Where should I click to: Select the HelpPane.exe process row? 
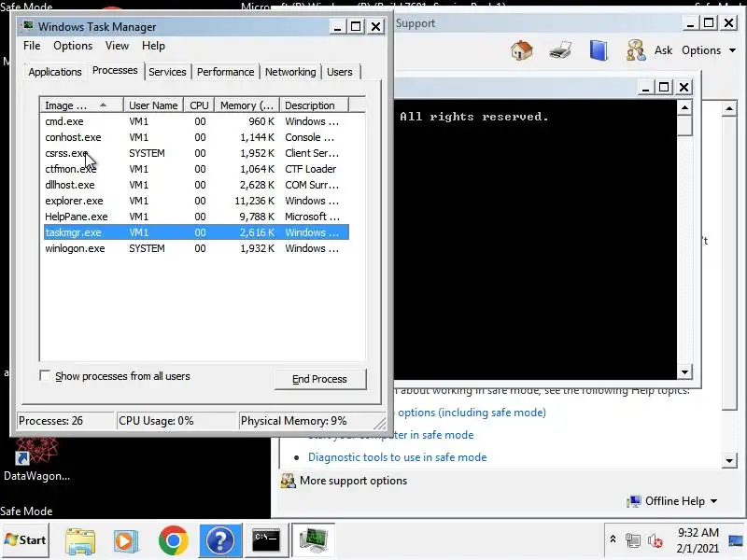pyautogui.click(x=196, y=217)
